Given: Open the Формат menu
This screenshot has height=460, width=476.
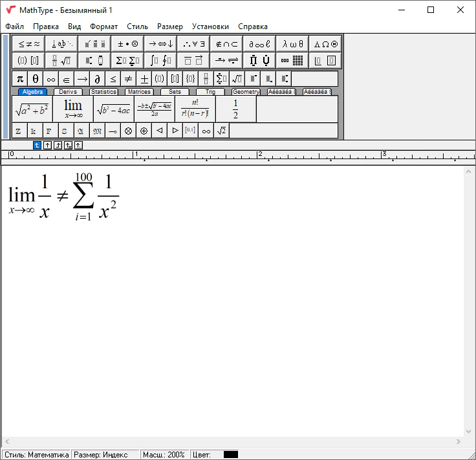Looking at the screenshot, I should point(103,27).
